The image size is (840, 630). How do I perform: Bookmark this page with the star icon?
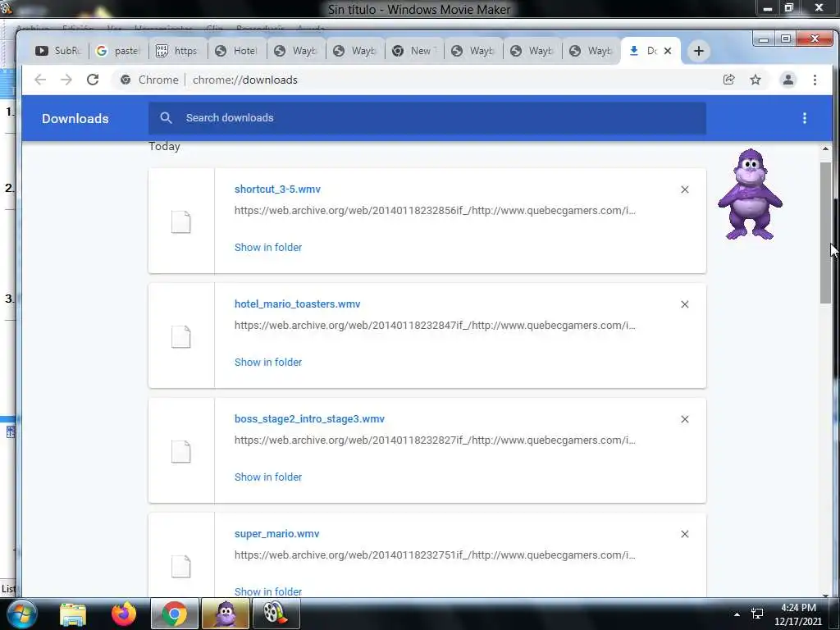[756, 80]
